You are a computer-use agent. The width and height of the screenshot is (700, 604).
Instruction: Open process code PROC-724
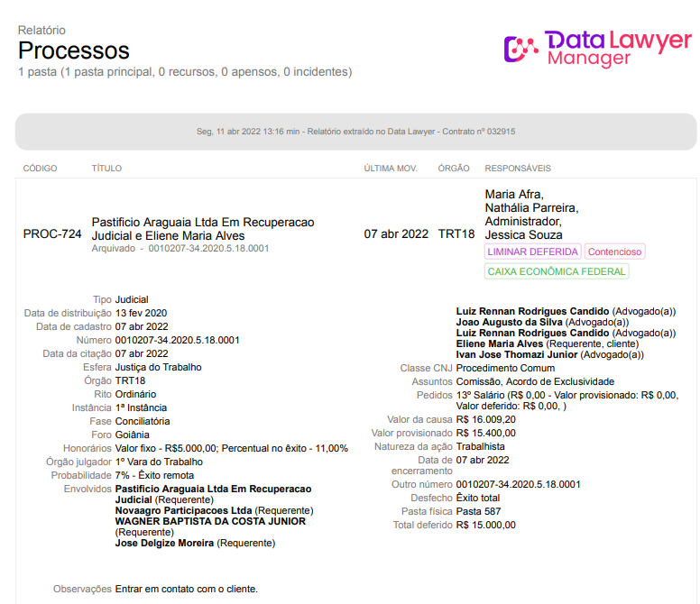52,234
